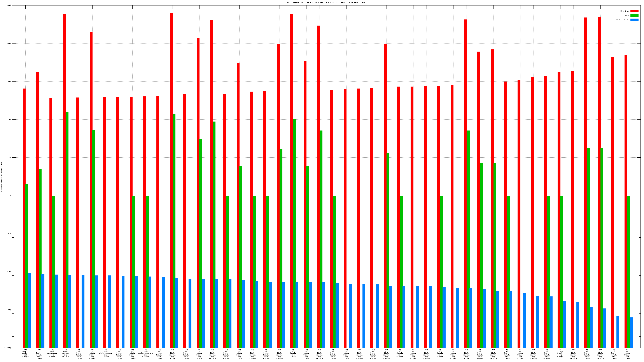The width and height of the screenshot is (644, 362).
Task: Click the ips.whitelisted.org 2 hops label
Action: click(x=105, y=353)
